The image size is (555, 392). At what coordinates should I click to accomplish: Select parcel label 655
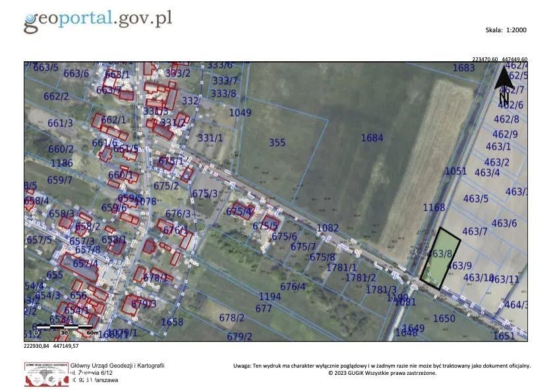click(x=55, y=275)
